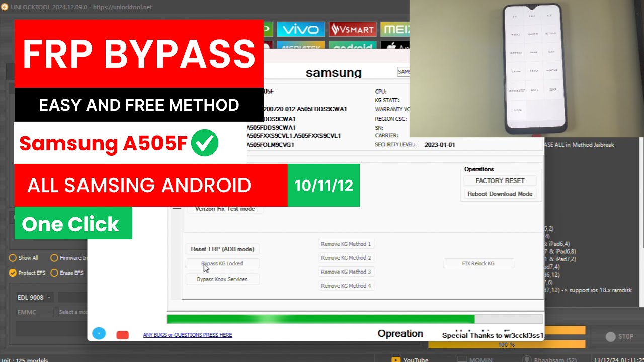Open the Apple brand tile

click(x=395, y=45)
